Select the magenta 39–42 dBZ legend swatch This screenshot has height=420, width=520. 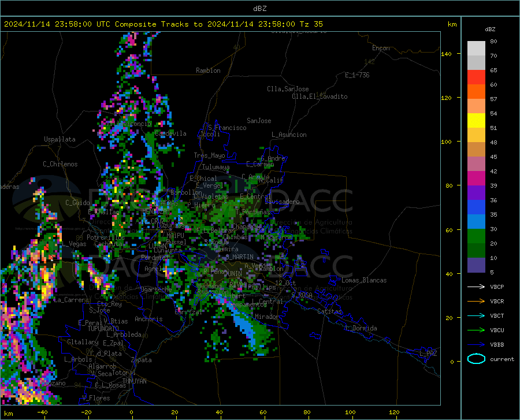[x=476, y=179]
